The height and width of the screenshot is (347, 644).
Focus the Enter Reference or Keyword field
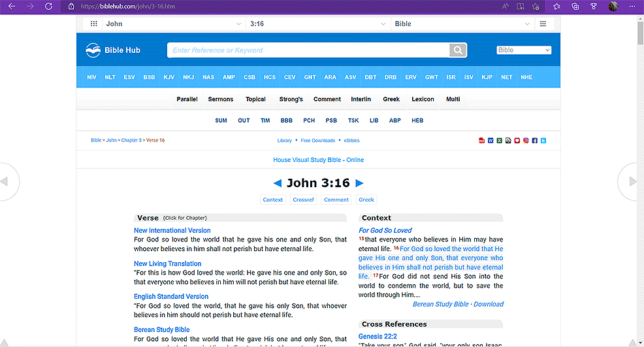(x=308, y=50)
